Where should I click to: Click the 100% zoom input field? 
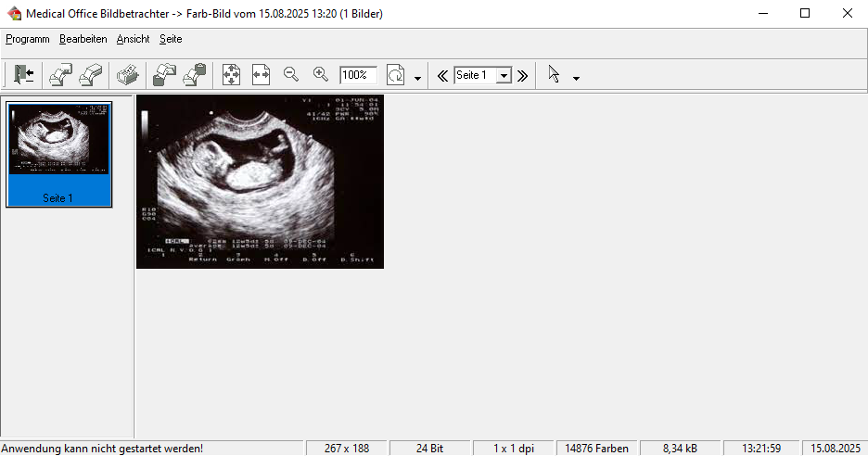point(358,75)
